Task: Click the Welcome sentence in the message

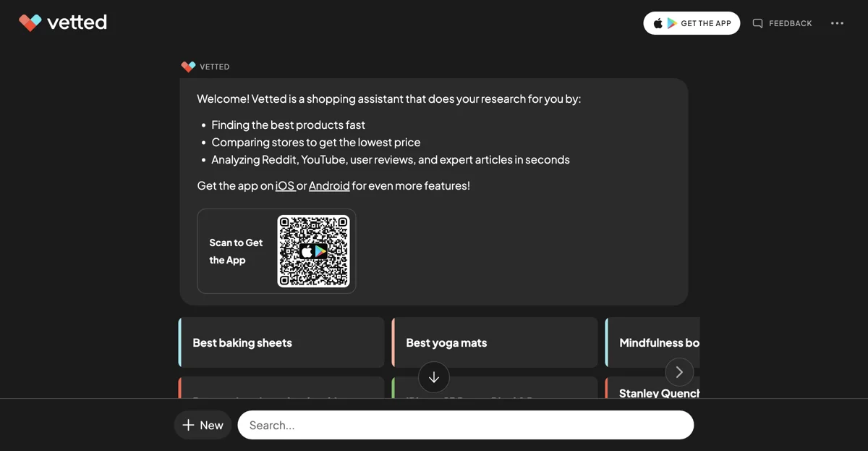Action: point(389,98)
